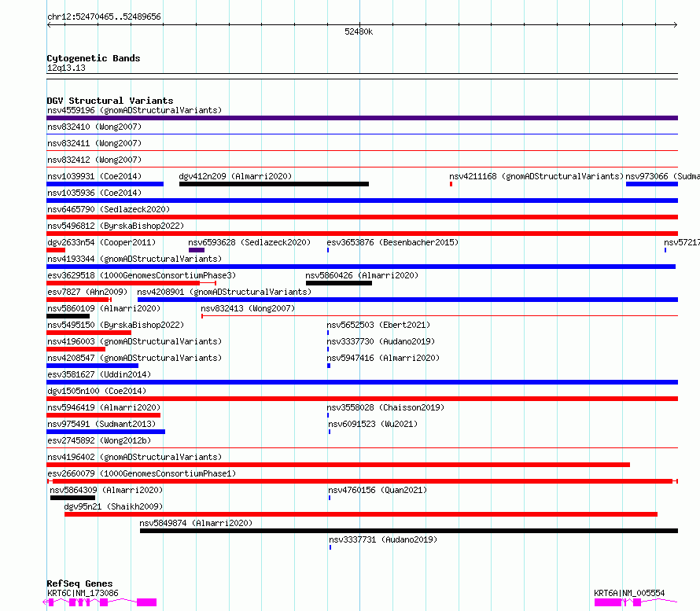Screen dimensions: 700x611
Task: Select the nsv5496812 (ByrskaBishop2022) label
Action: point(116,226)
